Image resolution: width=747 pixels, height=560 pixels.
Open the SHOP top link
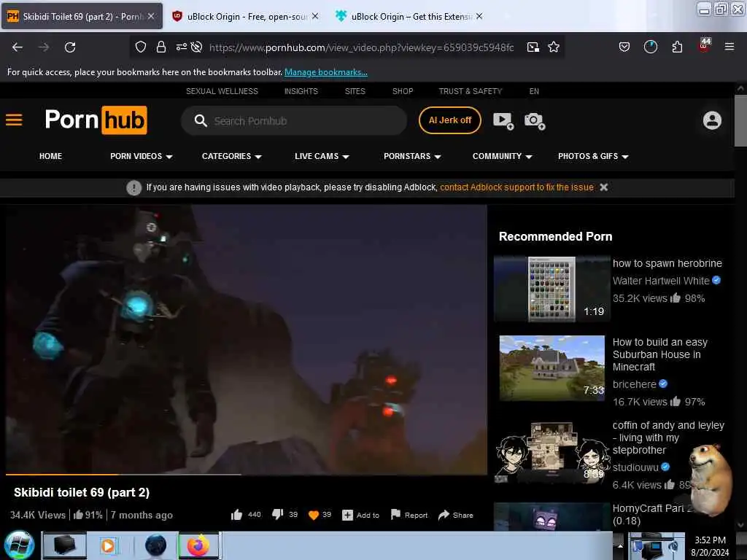403,91
